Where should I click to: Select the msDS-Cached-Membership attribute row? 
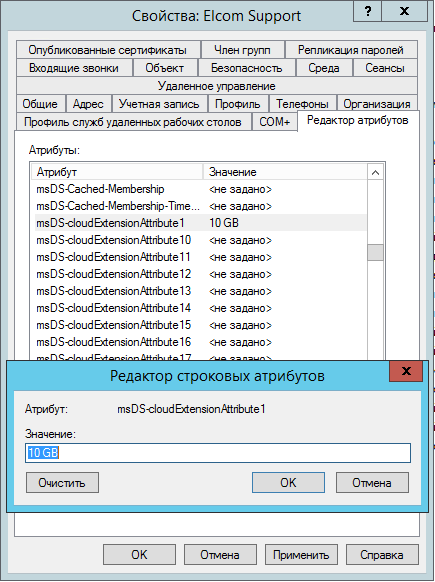pyautogui.click(x=201, y=189)
